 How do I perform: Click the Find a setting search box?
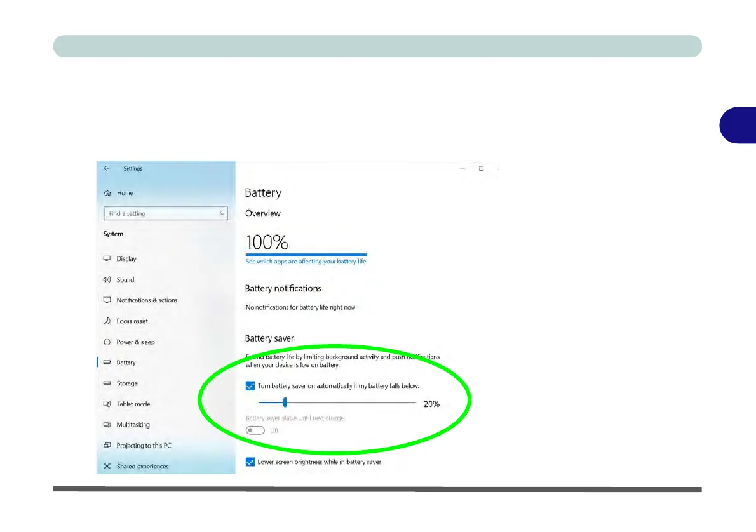[162, 214]
